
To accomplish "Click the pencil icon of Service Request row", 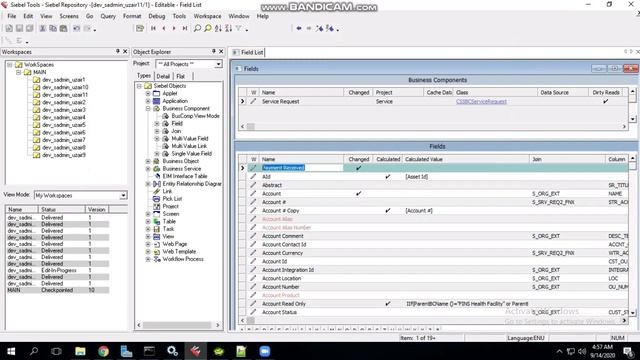I will [253, 101].
